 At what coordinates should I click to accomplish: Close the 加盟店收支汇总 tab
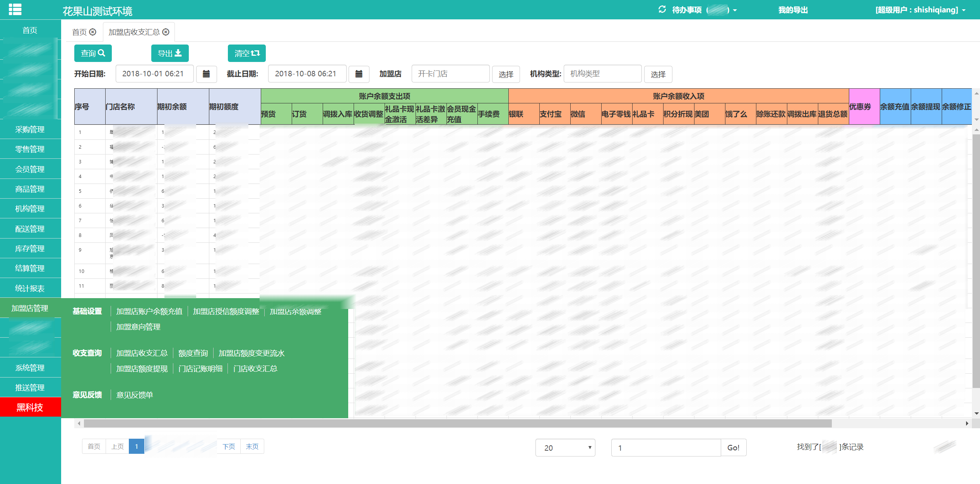[166, 32]
